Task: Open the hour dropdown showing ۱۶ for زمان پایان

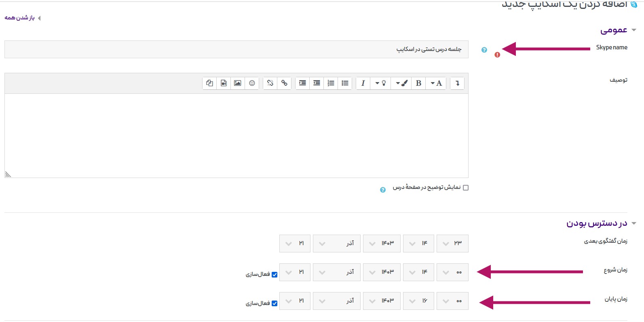Action: point(418,301)
